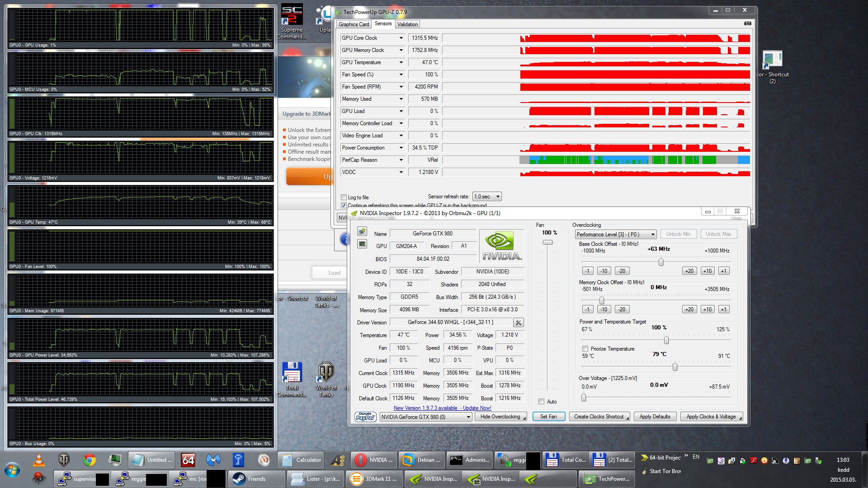Enable Log to file checkbox
The width and height of the screenshot is (868, 488).
tap(344, 197)
